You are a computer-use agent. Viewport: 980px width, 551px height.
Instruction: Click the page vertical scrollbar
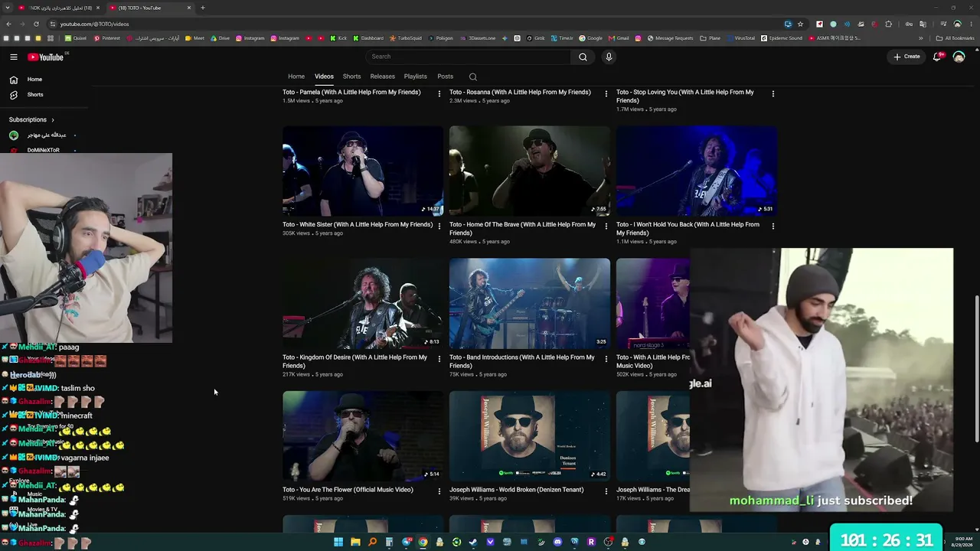(x=976, y=367)
